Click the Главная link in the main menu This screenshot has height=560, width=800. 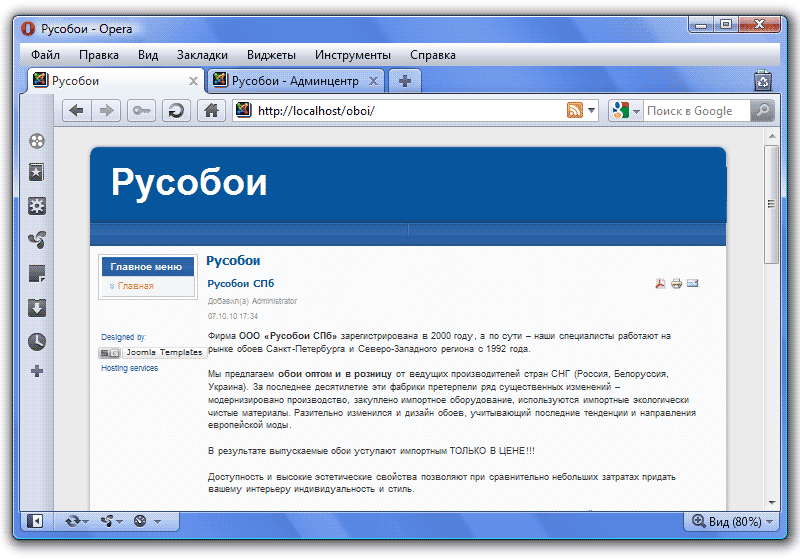point(135,286)
